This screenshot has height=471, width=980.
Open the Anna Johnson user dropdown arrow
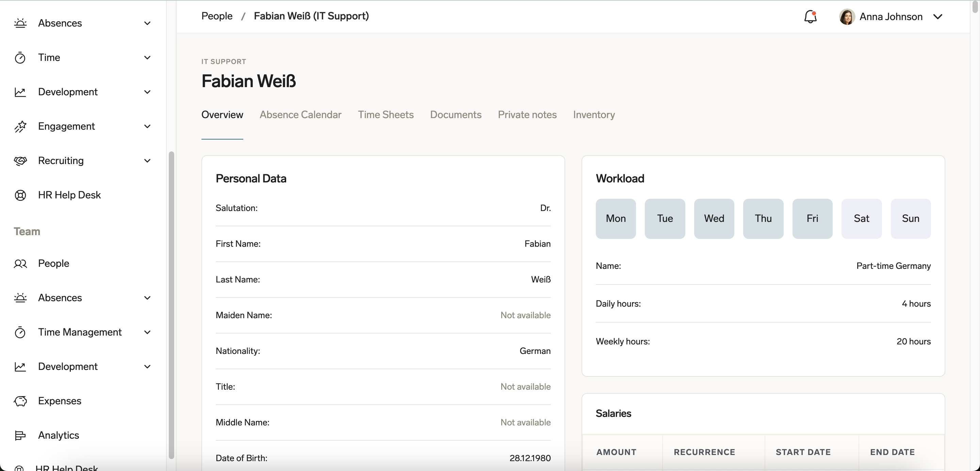coord(937,17)
